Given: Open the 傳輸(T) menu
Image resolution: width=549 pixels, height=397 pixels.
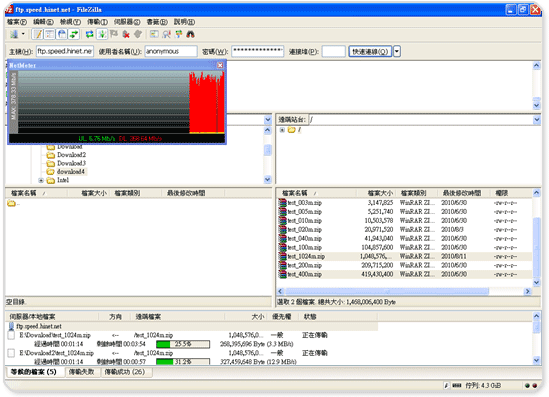Looking at the screenshot, I should click(97, 22).
